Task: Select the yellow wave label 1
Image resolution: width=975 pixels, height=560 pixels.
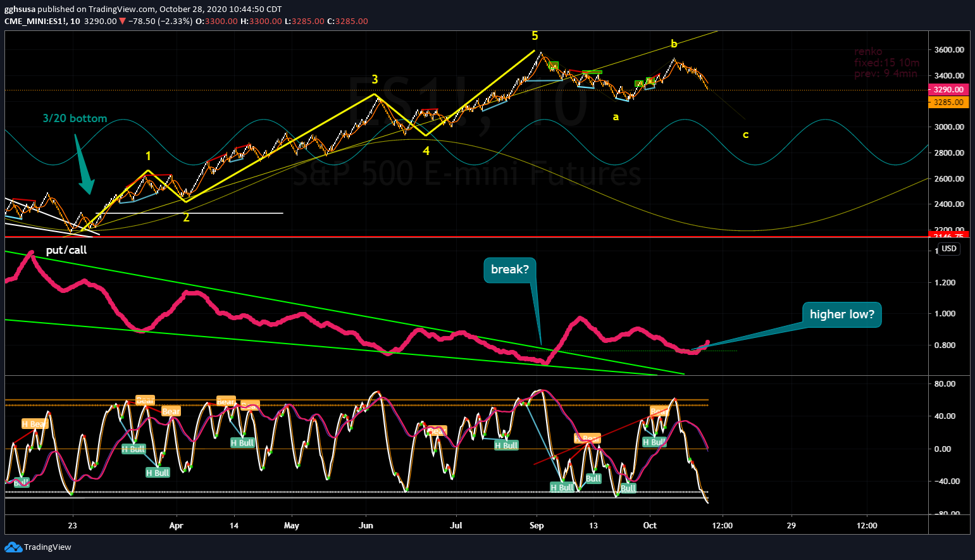Action: [x=148, y=156]
